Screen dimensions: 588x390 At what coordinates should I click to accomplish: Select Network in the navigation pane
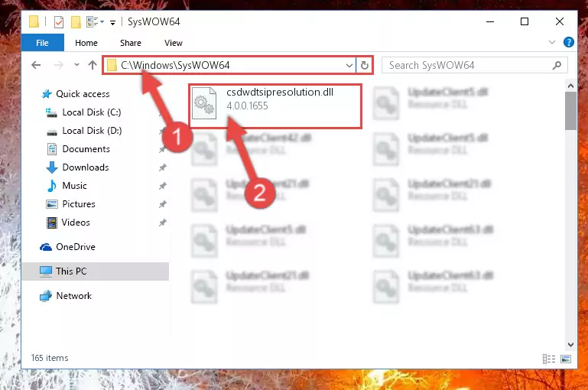tap(74, 296)
